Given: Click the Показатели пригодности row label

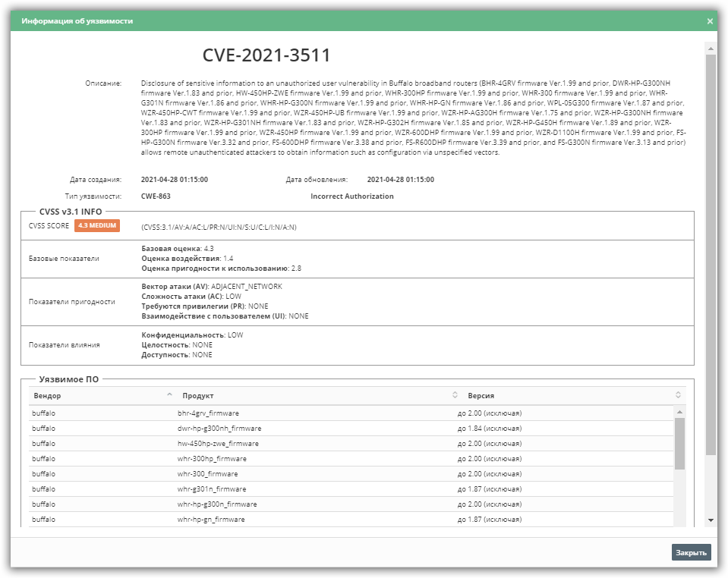Looking at the screenshot, I should [x=72, y=302].
